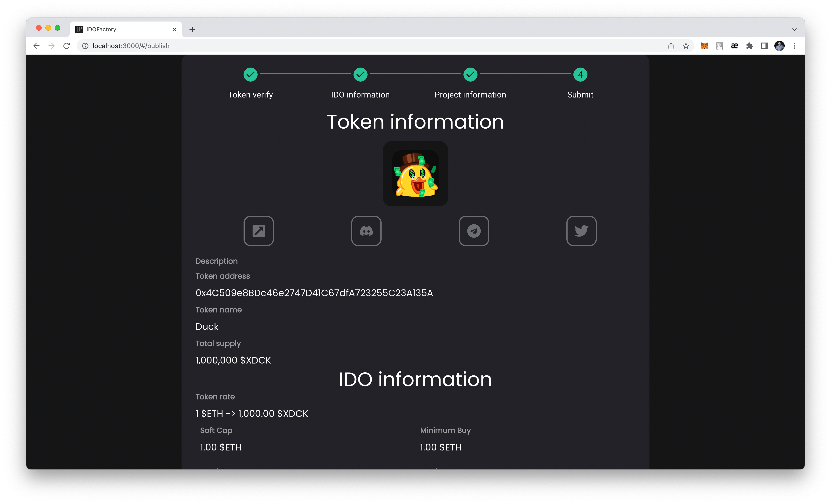This screenshot has width=831, height=504.
Task: Click the 'Soft Cap' label
Action: click(216, 430)
